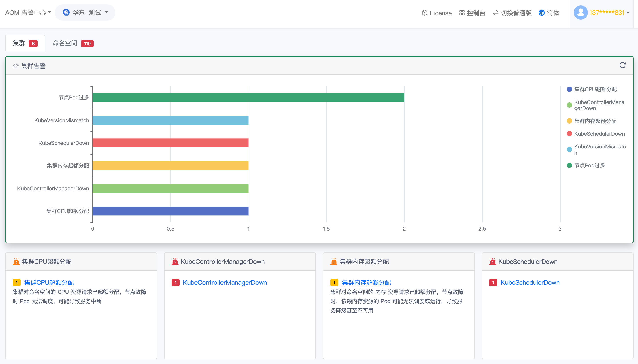Click the Kubernetes icon beside 华东-测试
This screenshot has height=364, width=638.
pyautogui.click(x=66, y=13)
